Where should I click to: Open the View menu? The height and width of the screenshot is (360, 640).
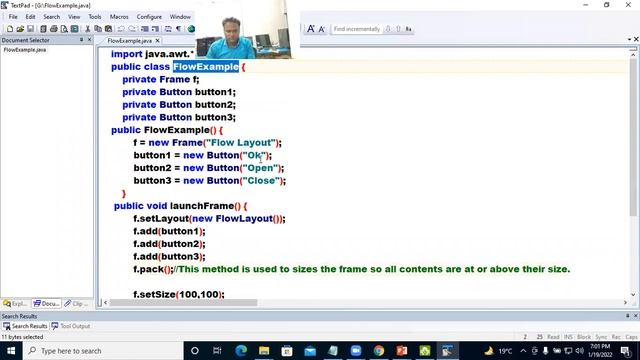point(74,17)
